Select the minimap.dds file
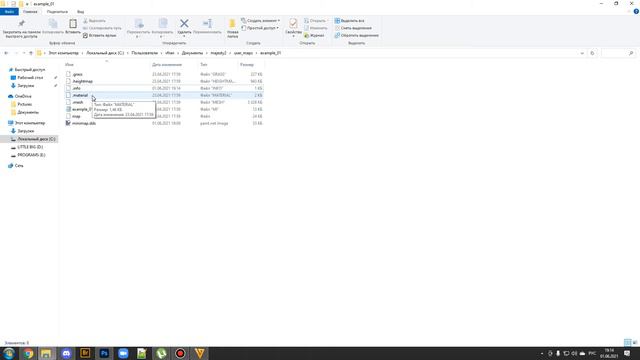640x360 pixels. (84, 123)
